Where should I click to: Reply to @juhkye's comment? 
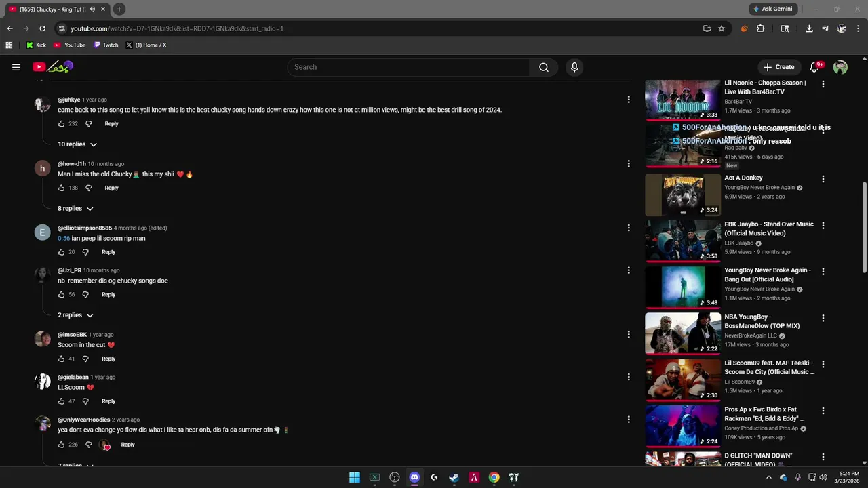(111, 124)
